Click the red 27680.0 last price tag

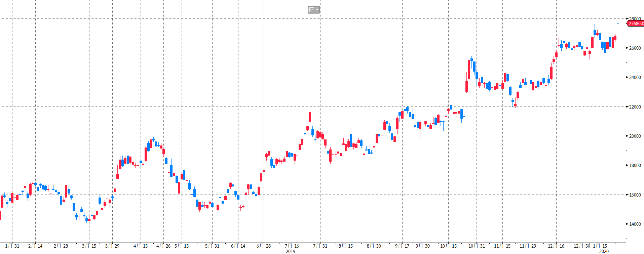pos(635,24)
